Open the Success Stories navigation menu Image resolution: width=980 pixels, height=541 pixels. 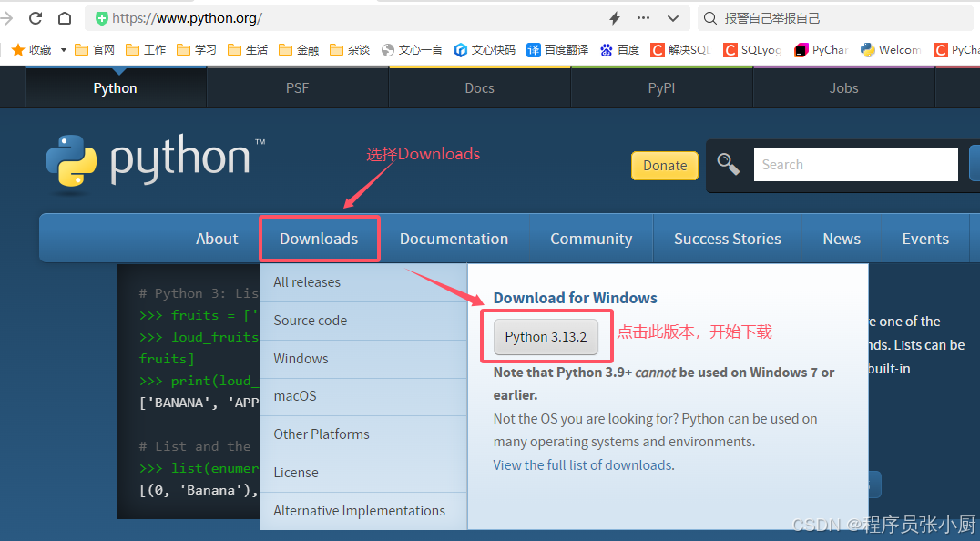coord(728,239)
